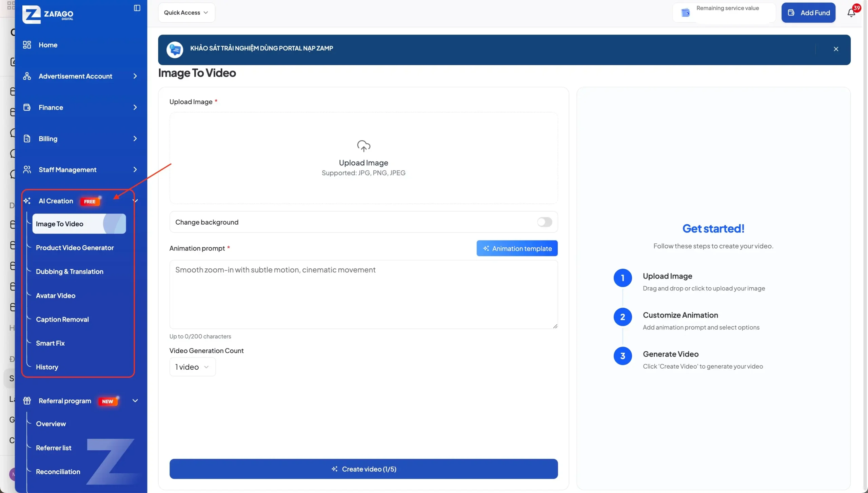Image resolution: width=868 pixels, height=493 pixels.
Task: Click the ZAFAGO logo in sidebar
Action: [48, 14]
